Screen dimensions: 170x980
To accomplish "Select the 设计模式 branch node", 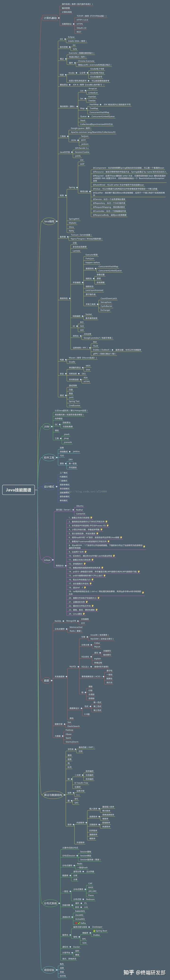I will 49,487.
